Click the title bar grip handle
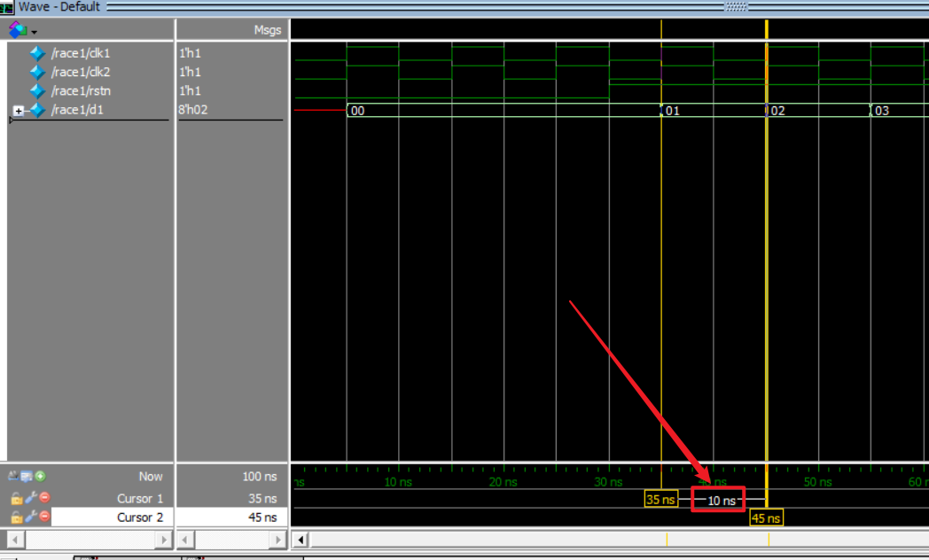 (x=737, y=6)
